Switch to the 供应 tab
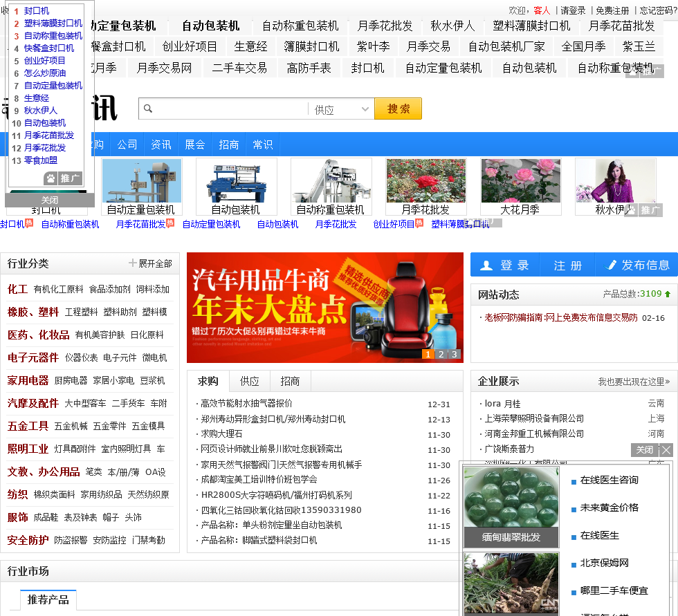The height and width of the screenshot is (616, 678). click(250, 381)
